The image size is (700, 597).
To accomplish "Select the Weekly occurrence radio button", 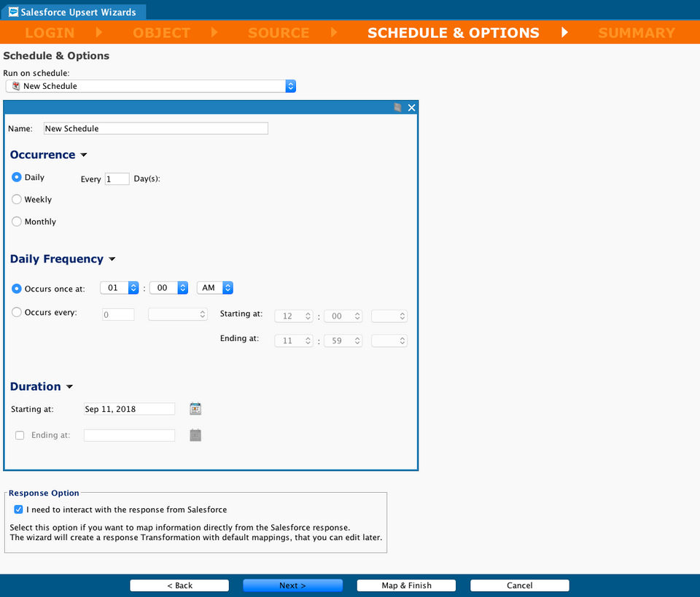I will [x=17, y=200].
